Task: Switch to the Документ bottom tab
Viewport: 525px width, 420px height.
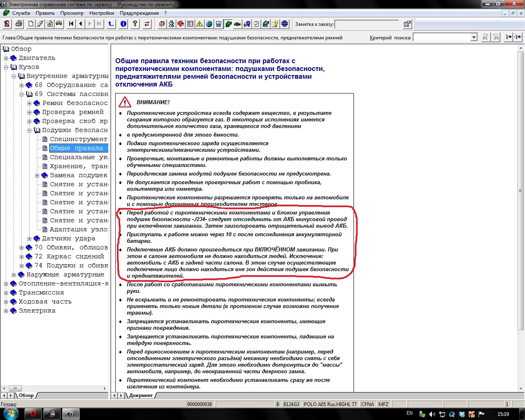Action: click(x=141, y=395)
